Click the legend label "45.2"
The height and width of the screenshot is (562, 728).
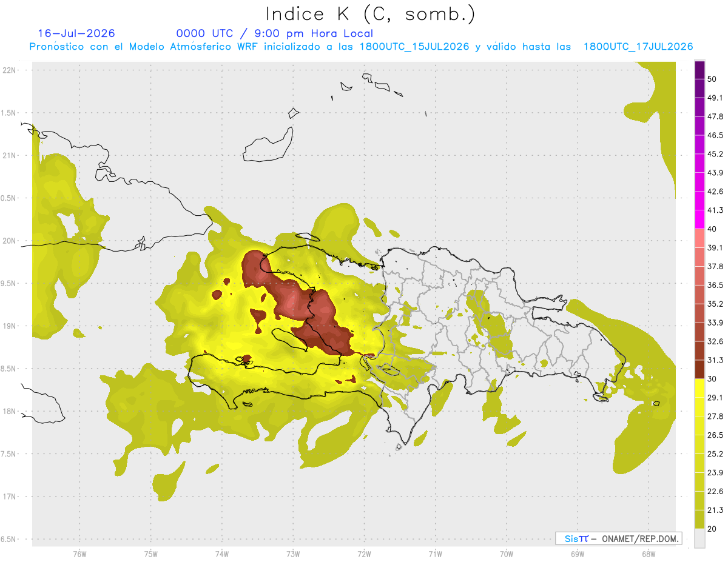[715, 154]
